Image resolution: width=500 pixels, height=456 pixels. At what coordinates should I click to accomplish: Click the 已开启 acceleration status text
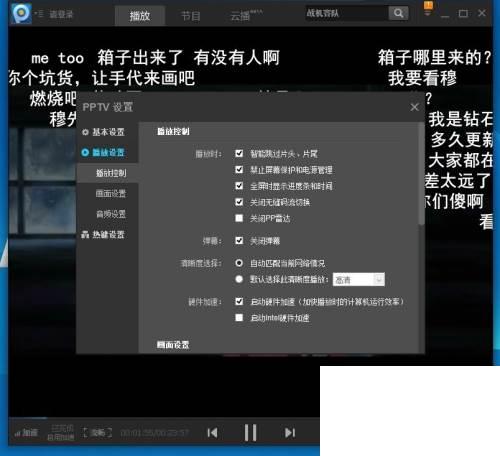click(61, 432)
